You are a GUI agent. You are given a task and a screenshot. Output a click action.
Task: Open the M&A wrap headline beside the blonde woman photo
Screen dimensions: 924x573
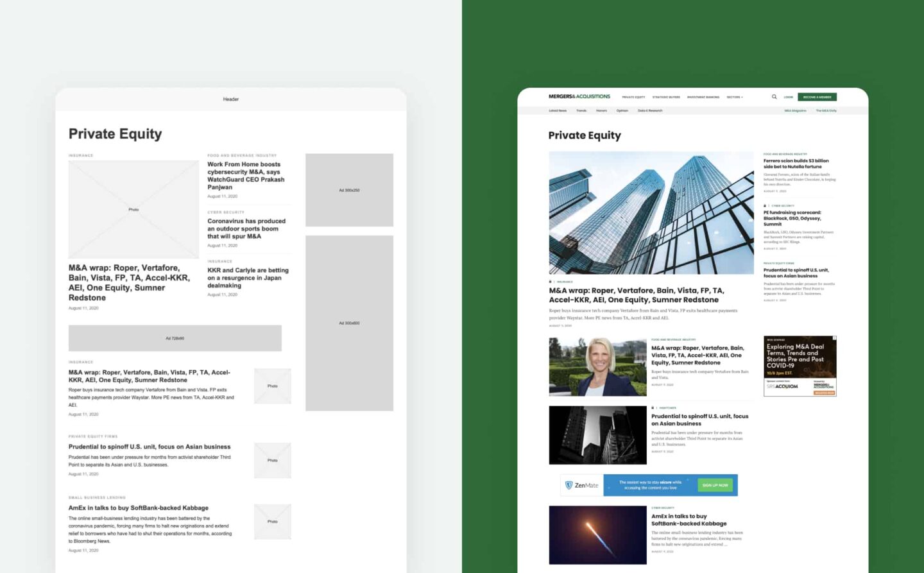pyautogui.click(x=697, y=355)
